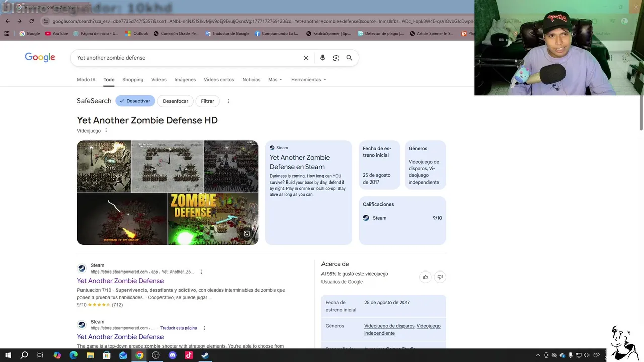
Task: Open Outlook bookmark
Action: [136, 34]
